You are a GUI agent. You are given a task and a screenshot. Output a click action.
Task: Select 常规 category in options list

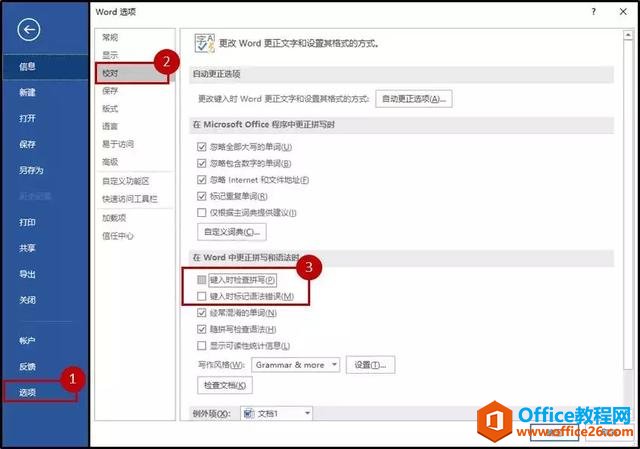click(x=110, y=38)
